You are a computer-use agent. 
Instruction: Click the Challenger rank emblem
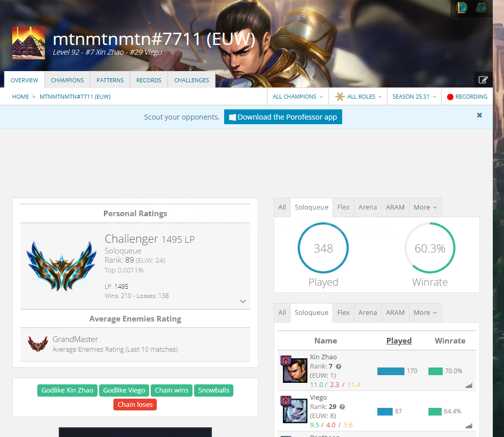[61, 266]
